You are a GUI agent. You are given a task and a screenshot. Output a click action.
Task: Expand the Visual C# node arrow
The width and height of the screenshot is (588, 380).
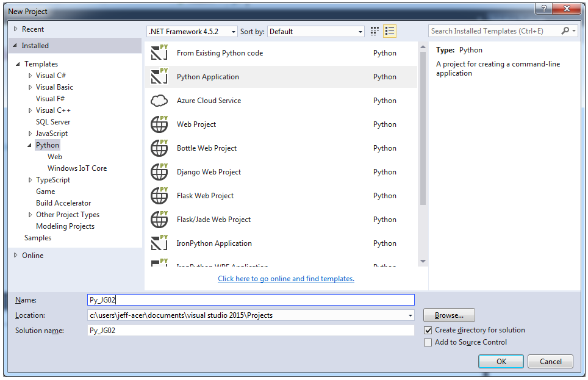(x=30, y=76)
